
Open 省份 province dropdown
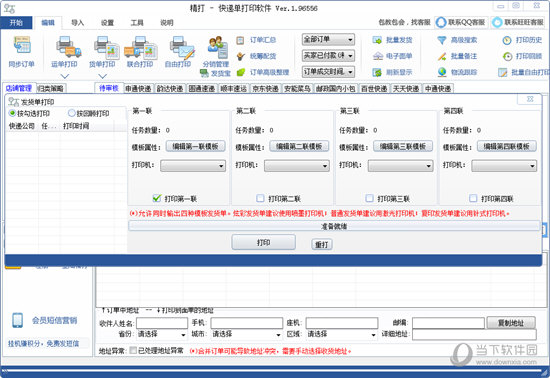click(x=161, y=334)
